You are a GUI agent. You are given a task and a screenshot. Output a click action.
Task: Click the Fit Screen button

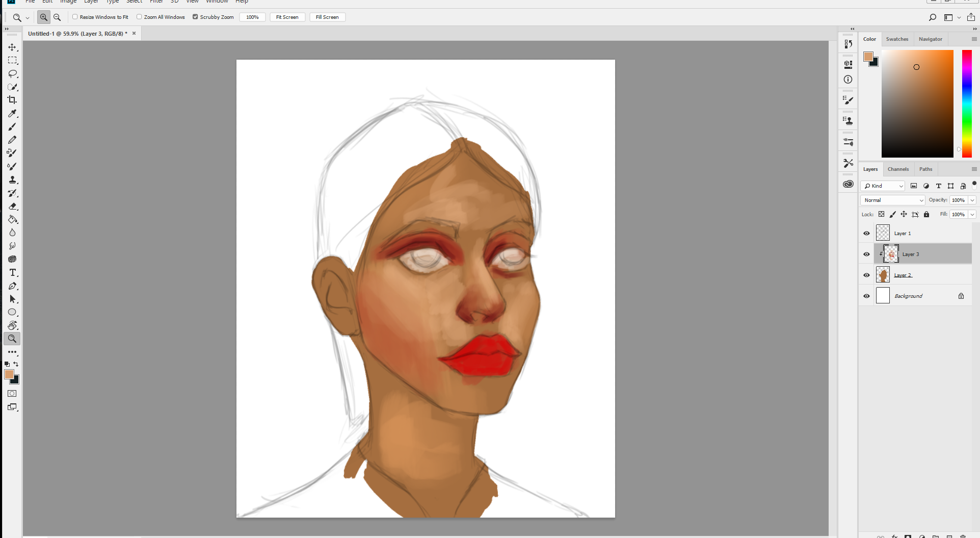coord(287,17)
